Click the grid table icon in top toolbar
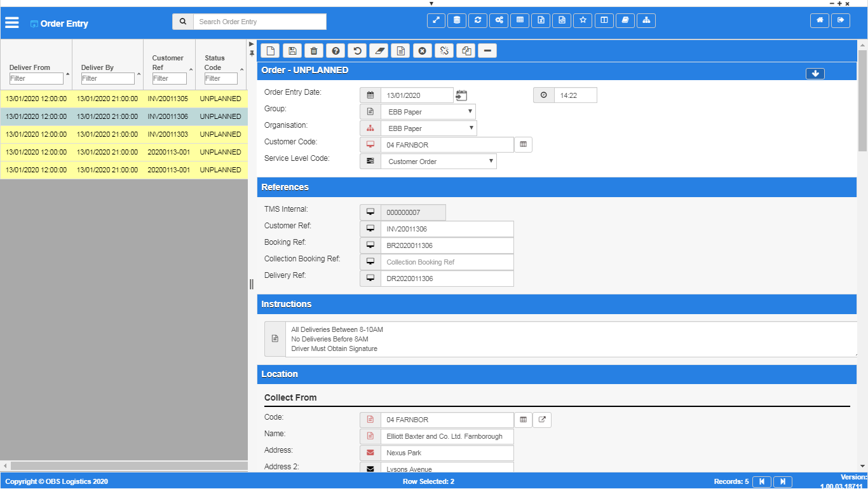Screen dimensions: 868x489 tap(520, 20)
